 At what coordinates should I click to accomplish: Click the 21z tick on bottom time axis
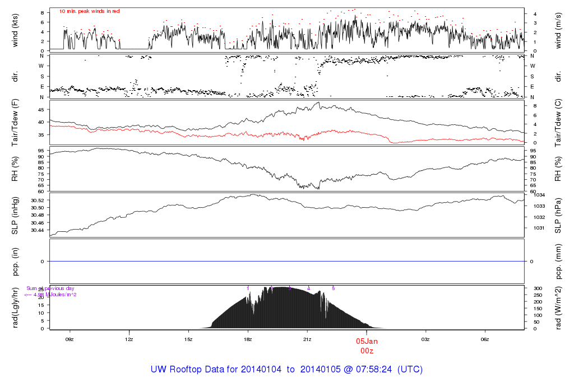pos(307,339)
